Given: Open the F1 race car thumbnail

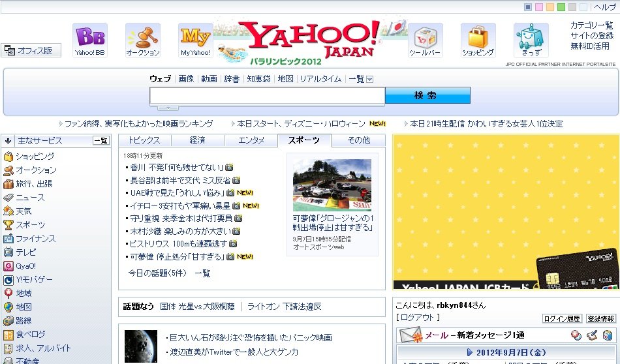Looking at the screenshot, I should click(x=332, y=185).
